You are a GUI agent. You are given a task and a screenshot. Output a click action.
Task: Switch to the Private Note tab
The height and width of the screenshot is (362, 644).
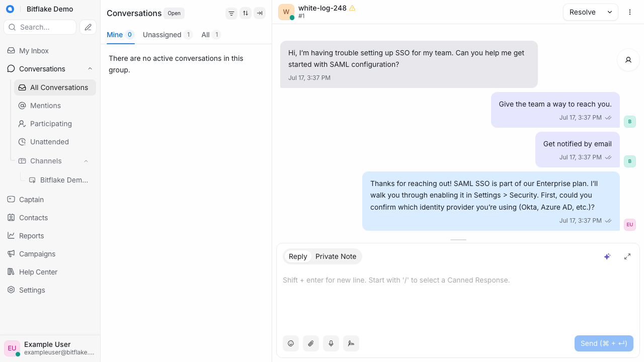(336, 256)
